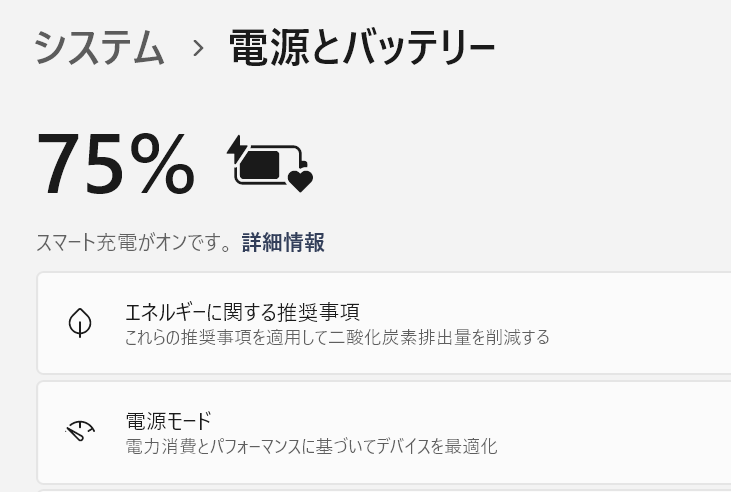
Task: Click empty space in 電源モード card
Action: point(640,432)
